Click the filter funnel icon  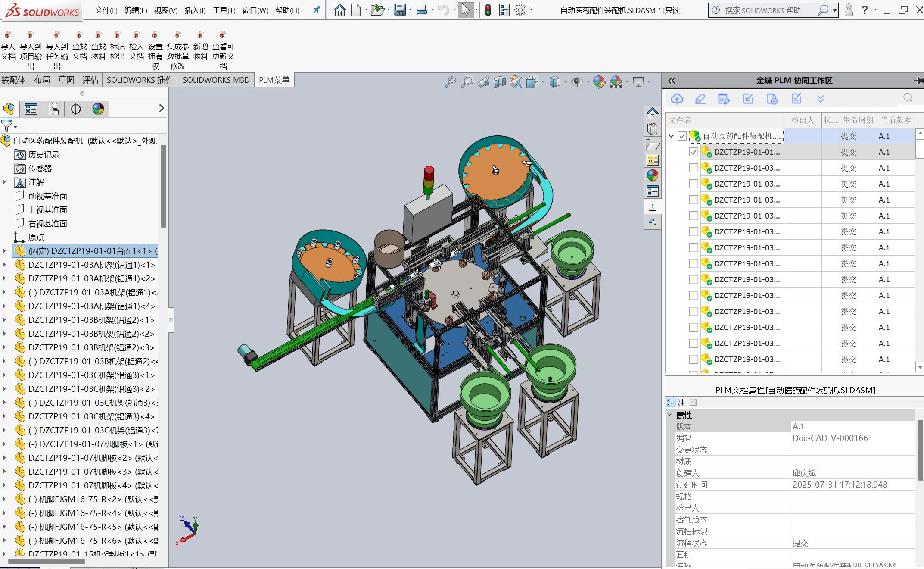[x=7, y=126]
